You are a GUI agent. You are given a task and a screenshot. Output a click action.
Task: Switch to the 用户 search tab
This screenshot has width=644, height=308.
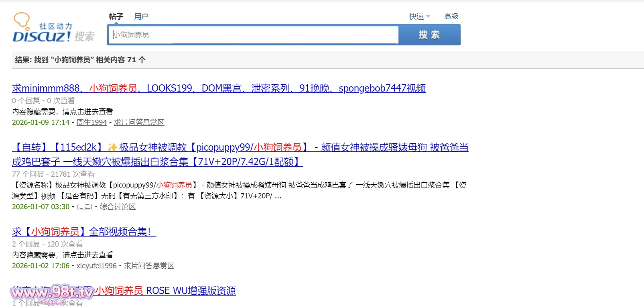[x=141, y=16]
